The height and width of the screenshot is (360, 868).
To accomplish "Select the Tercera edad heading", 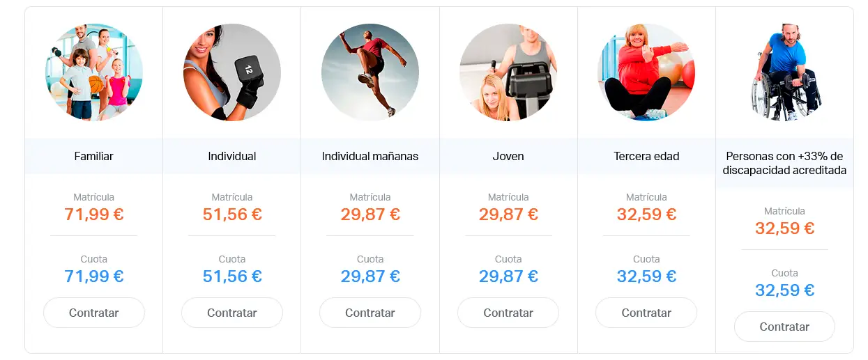I will tap(646, 156).
